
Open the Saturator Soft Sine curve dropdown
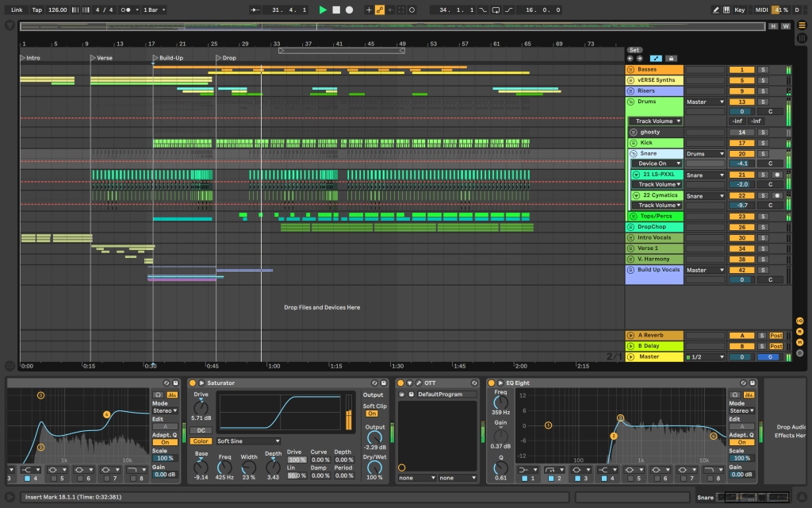coord(249,441)
